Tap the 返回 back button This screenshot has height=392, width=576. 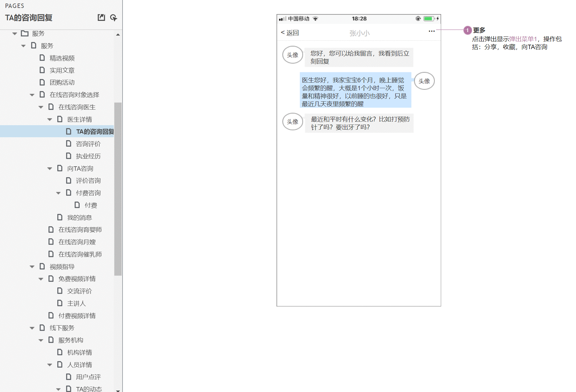290,33
